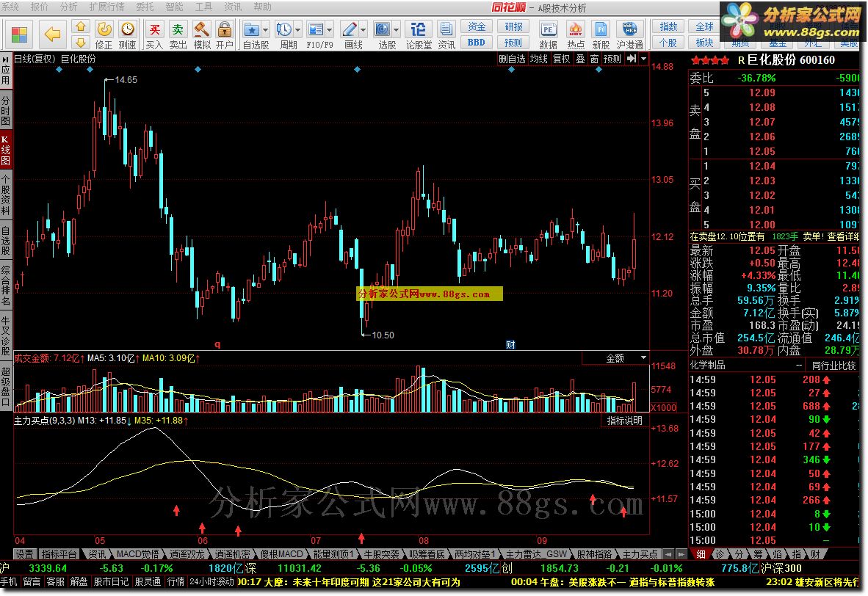This screenshot has width=868, height=596.
Task: Select the 牛股突袭 indicator tab
Action: 381,554
